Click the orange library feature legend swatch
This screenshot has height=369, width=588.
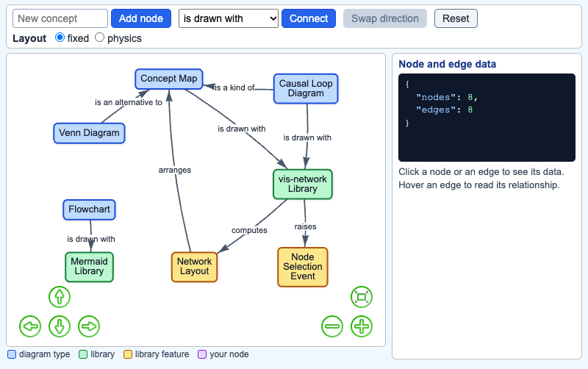[128, 354]
